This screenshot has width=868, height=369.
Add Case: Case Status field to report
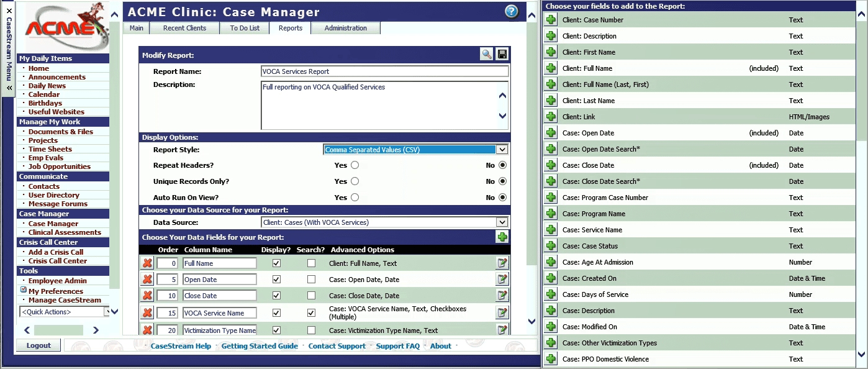[551, 246]
